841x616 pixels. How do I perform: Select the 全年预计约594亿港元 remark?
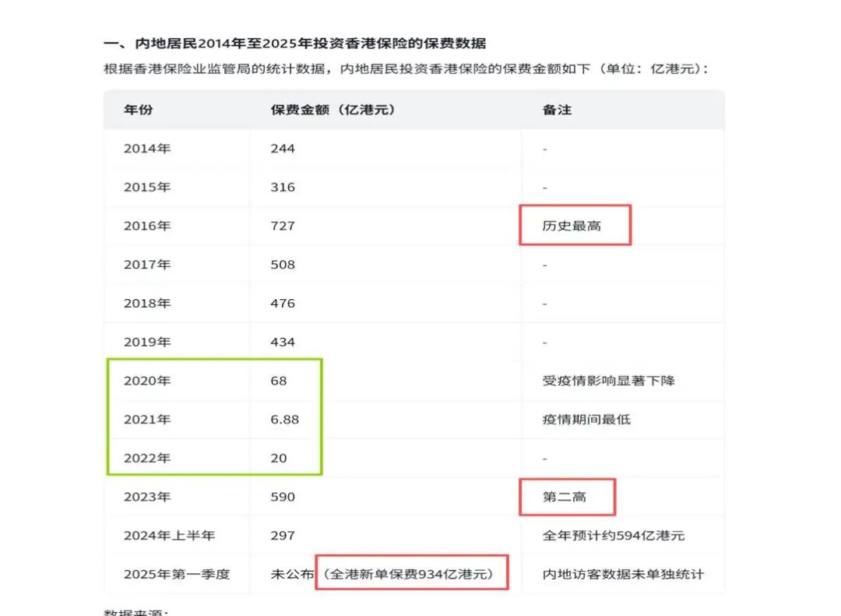(x=614, y=536)
